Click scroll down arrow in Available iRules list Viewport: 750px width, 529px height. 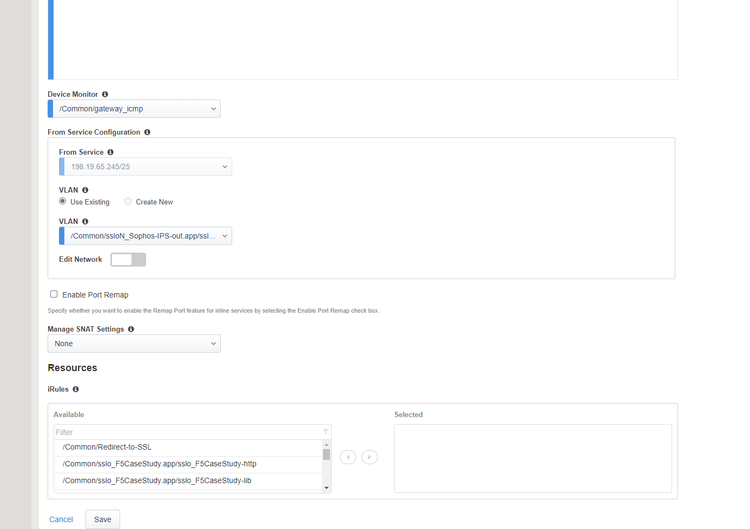pos(327,488)
